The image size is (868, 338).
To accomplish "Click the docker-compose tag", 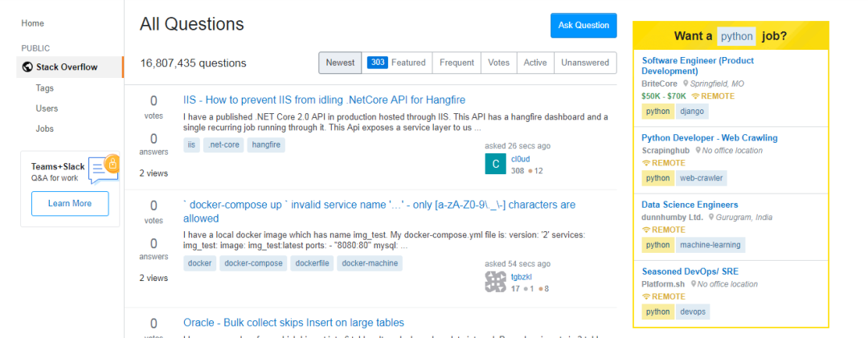I will pyautogui.click(x=253, y=263).
